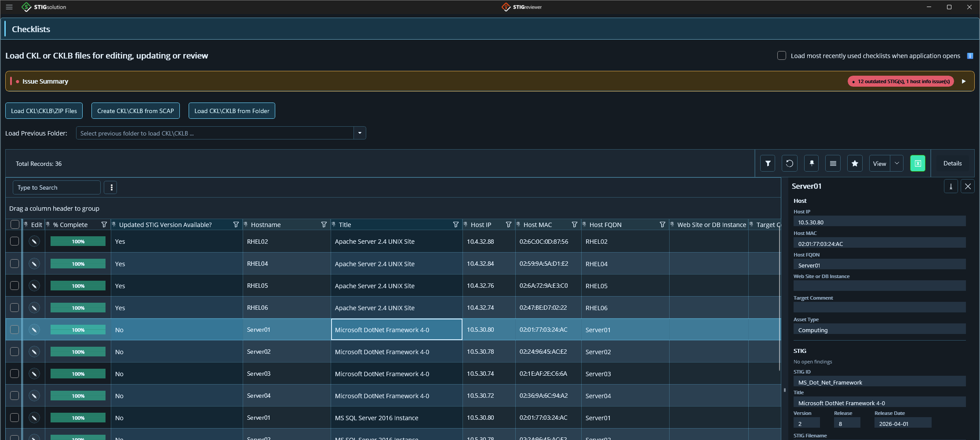Edit the RHEL04 checklist row

(34, 264)
